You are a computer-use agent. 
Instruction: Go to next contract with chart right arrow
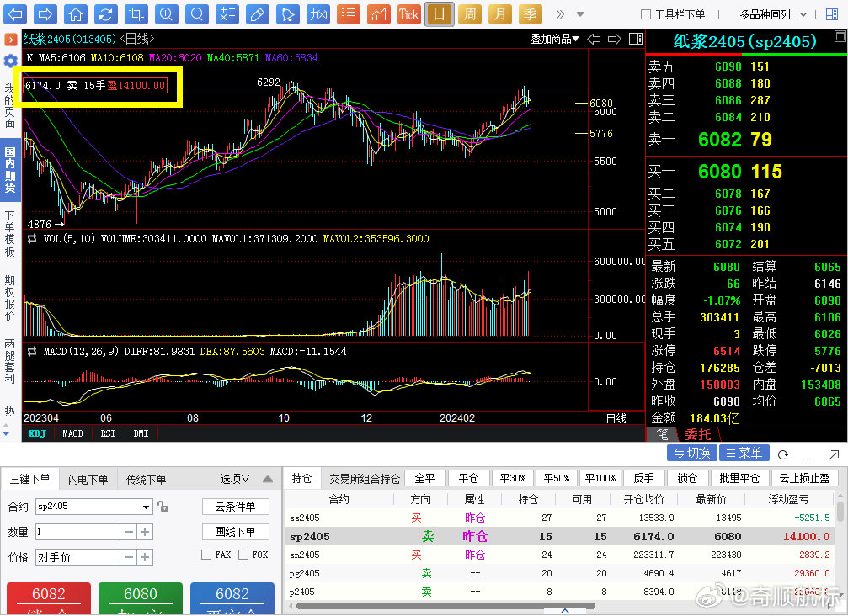click(x=615, y=39)
